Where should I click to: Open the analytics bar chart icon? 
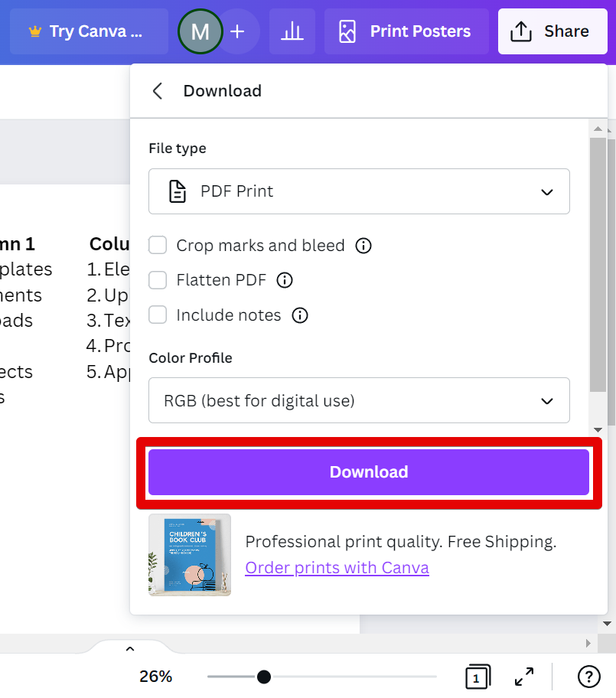click(x=292, y=31)
